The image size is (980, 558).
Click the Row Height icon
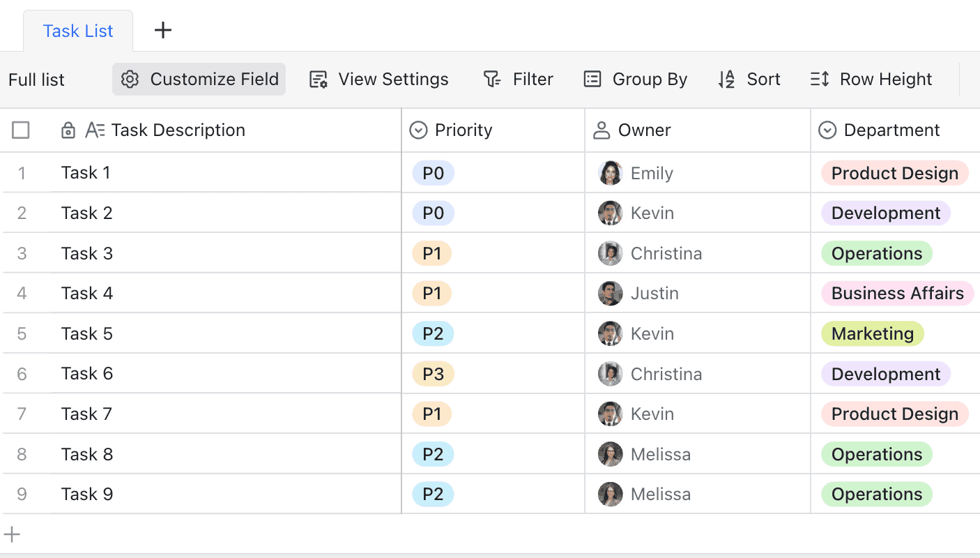(x=820, y=80)
